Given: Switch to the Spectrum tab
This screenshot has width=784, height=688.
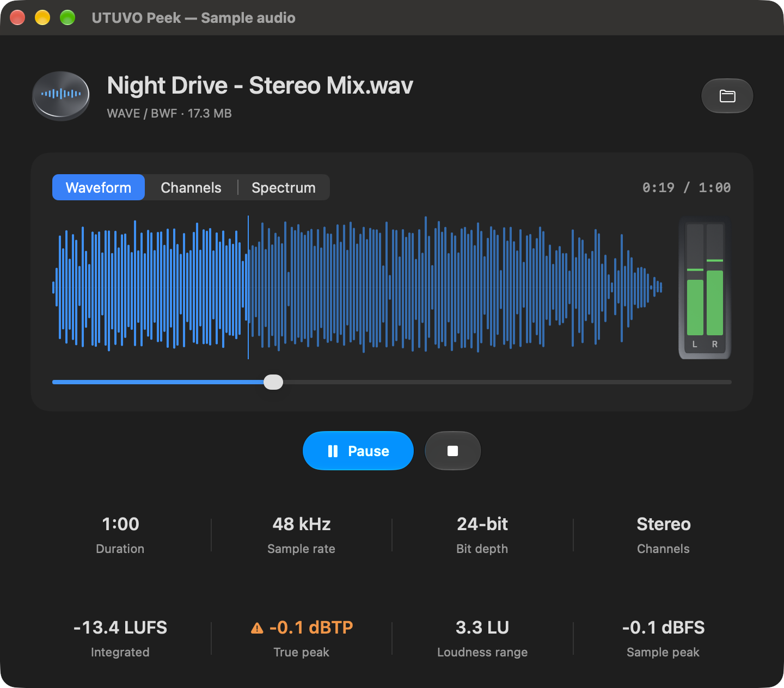Looking at the screenshot, I should tap(284, 187).
